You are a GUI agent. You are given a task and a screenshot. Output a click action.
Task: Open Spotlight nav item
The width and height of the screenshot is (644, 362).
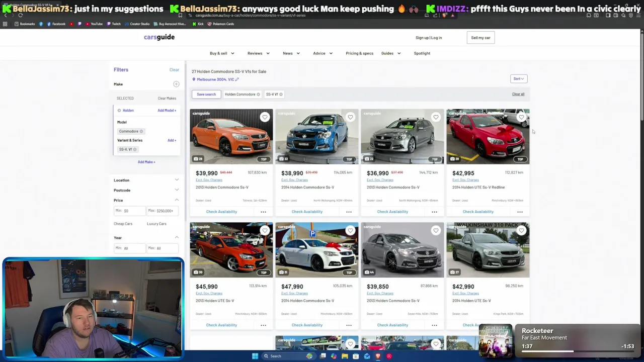coord(422,53)
